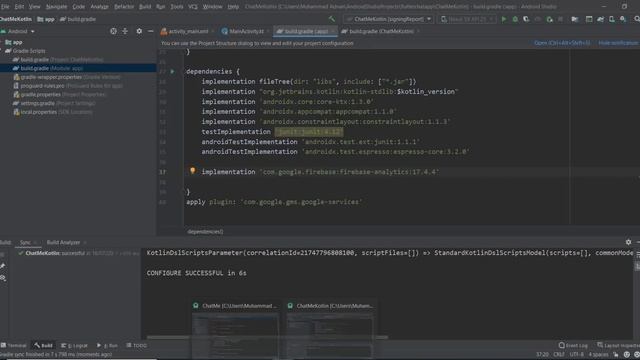Image resolution: width=640 pixels, height=360 pixels.
Task: Click the dependencies{} editor breadcrumb
Action: [205, 231]
